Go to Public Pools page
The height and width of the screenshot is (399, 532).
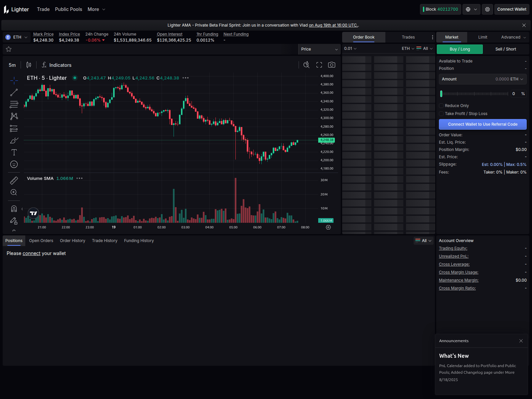pos(68,9)
